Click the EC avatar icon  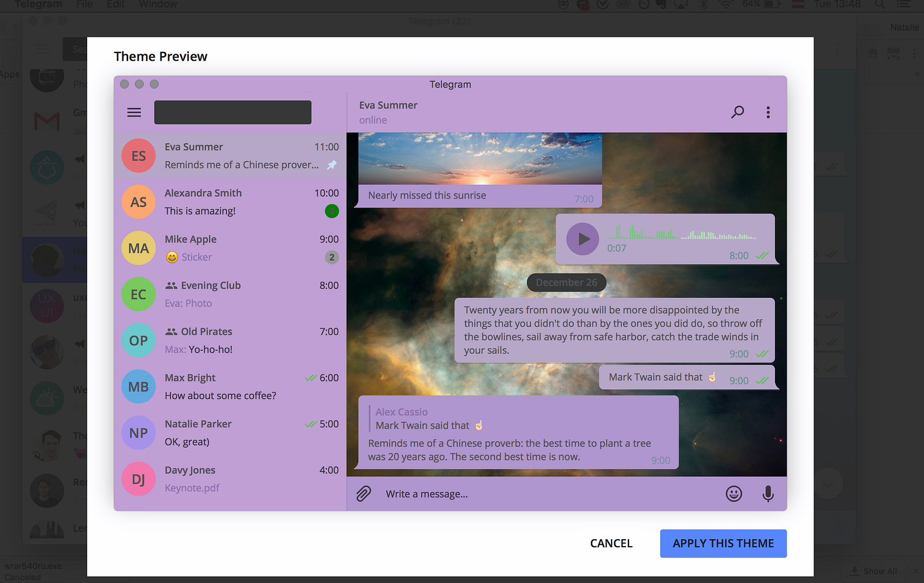(139, 294)
